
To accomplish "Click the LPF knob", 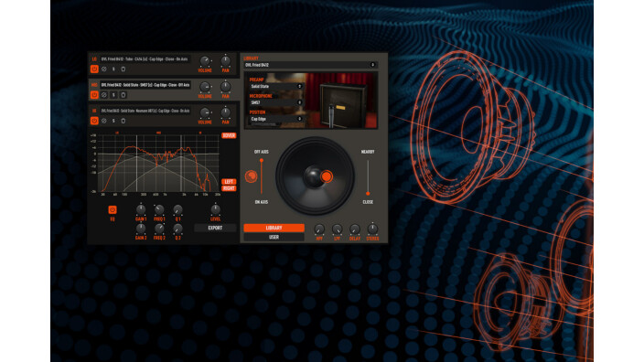I will (337, 229).
